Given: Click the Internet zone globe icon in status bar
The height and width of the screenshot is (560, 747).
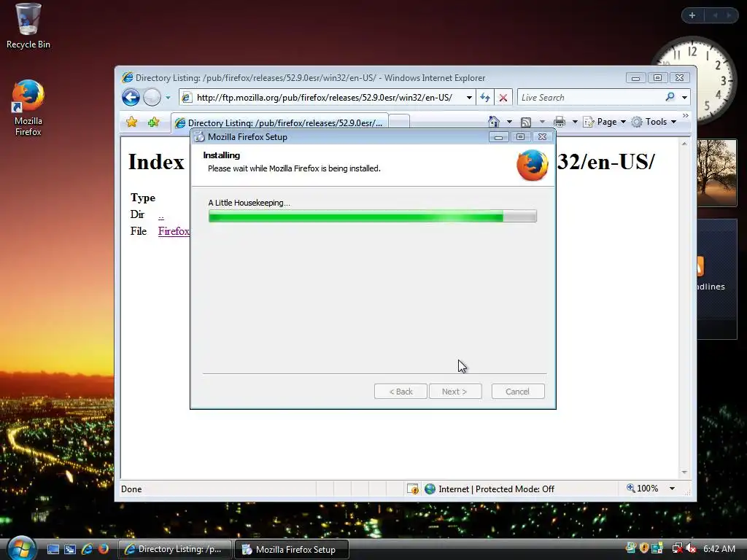Looking at the screenshot, I should click(430, 489).
